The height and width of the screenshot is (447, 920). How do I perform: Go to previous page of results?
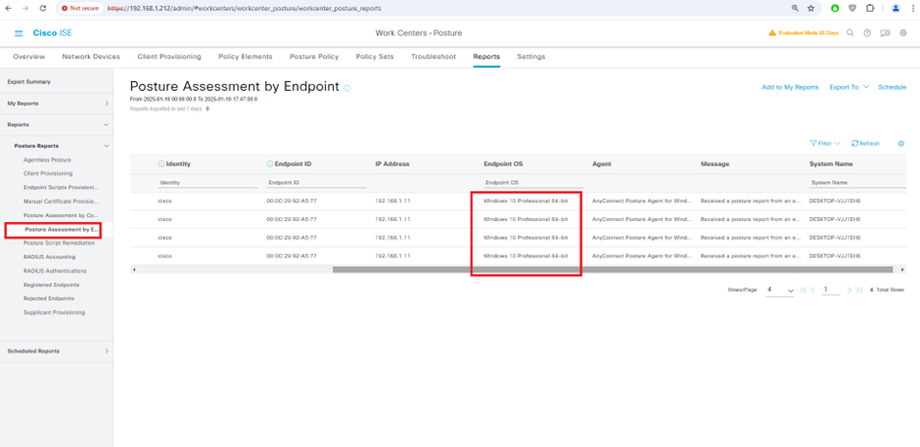coord(813,290)
